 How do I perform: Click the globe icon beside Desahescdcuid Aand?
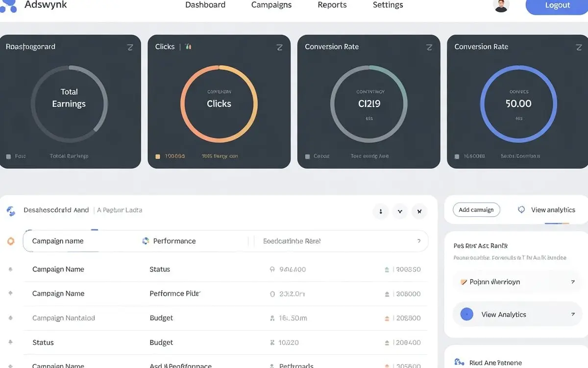point(11,211)
